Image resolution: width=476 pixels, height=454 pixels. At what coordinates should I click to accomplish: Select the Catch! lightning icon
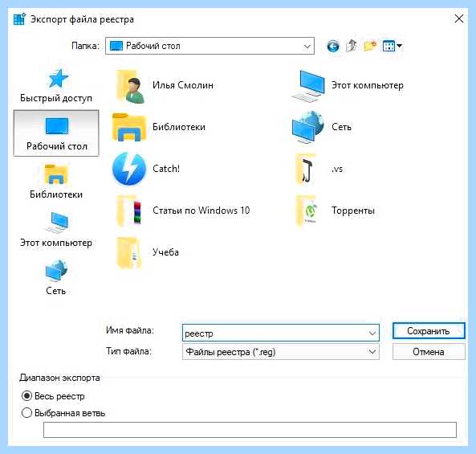tap(129, 169)
